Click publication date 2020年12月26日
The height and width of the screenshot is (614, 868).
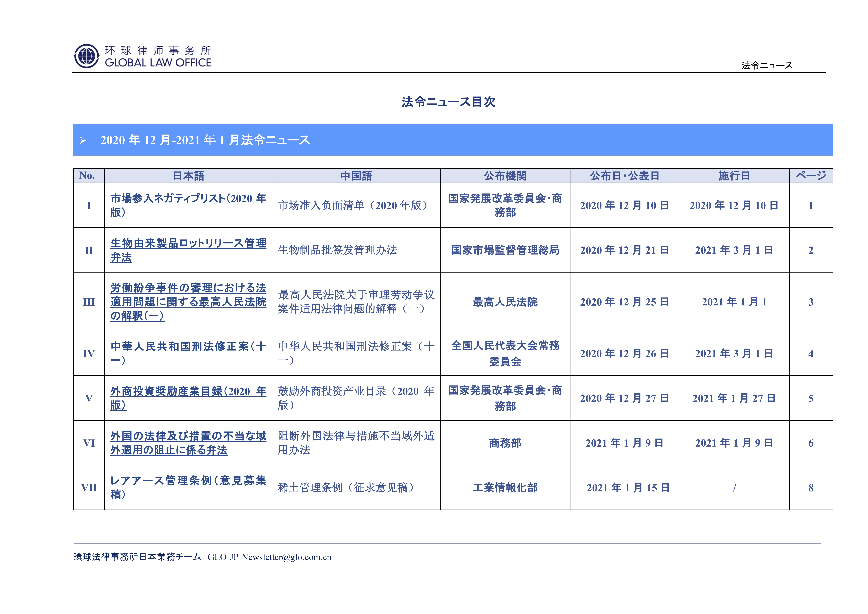click(625, 354)
